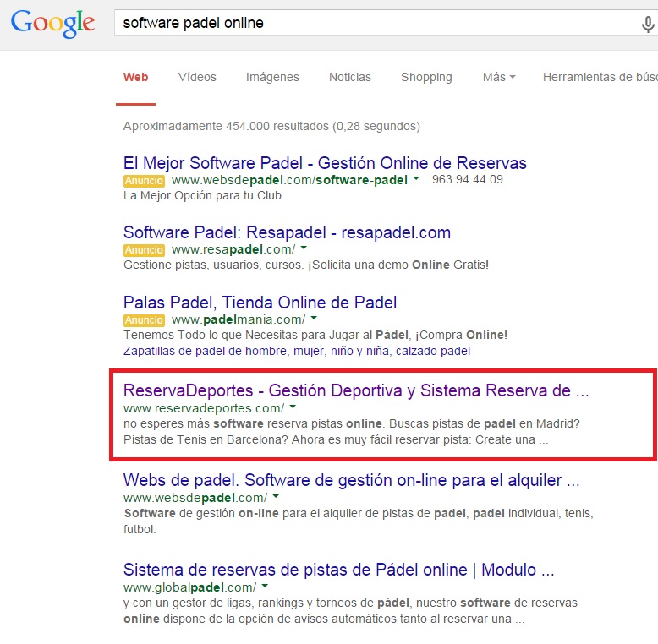
Task: Click the www.padelmania.com/ URL text
Action: [239, 320]
